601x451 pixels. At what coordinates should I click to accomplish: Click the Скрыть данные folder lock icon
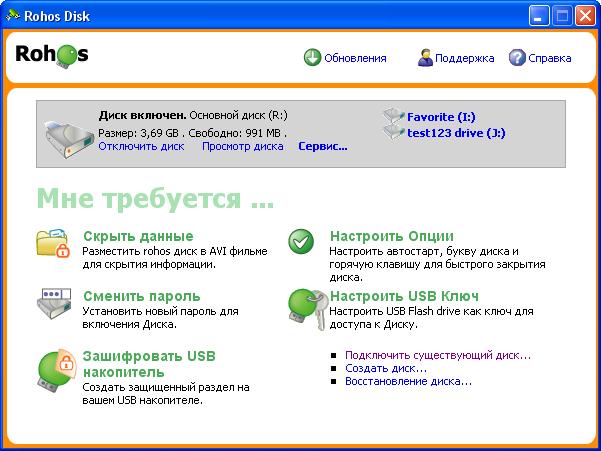pyautogui.click(x=53, y=243)
